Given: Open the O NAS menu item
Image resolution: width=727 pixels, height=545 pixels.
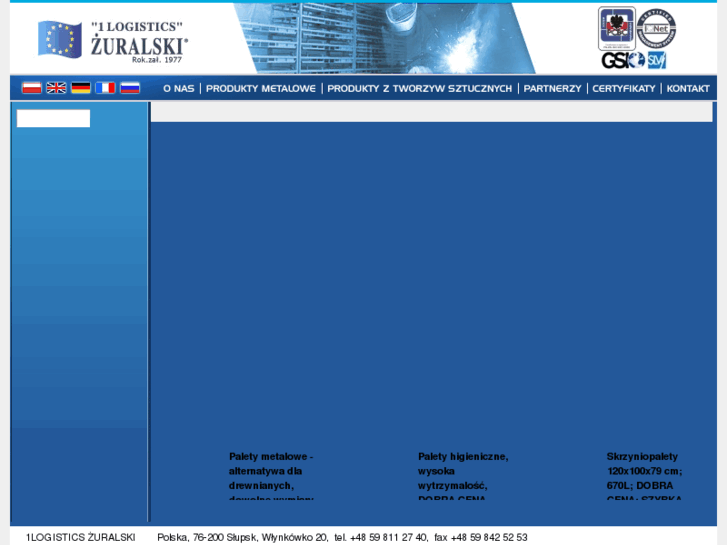Looking at the screenshot, I should [x=179, y=89].
